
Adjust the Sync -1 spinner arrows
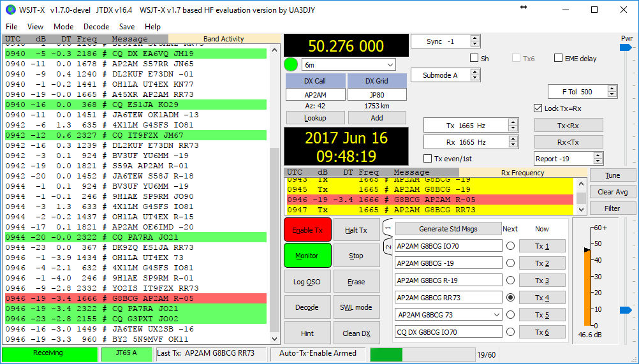click(474, 41)
